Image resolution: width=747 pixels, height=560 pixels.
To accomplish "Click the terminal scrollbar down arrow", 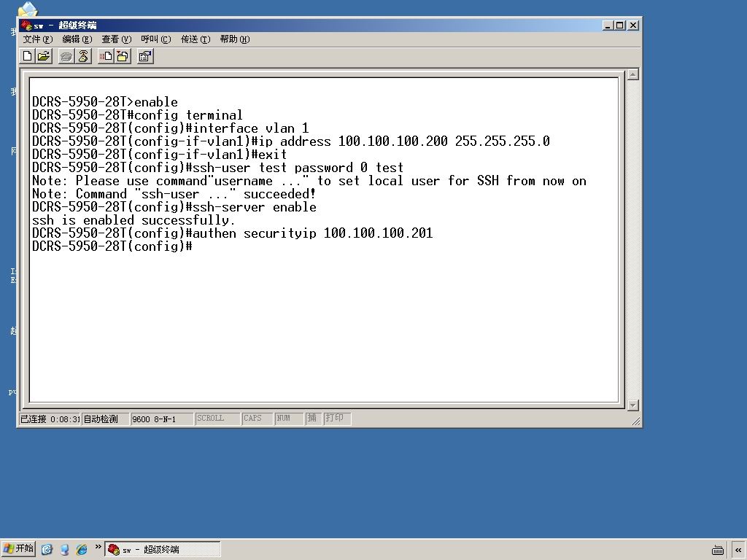I will point(632,405).
